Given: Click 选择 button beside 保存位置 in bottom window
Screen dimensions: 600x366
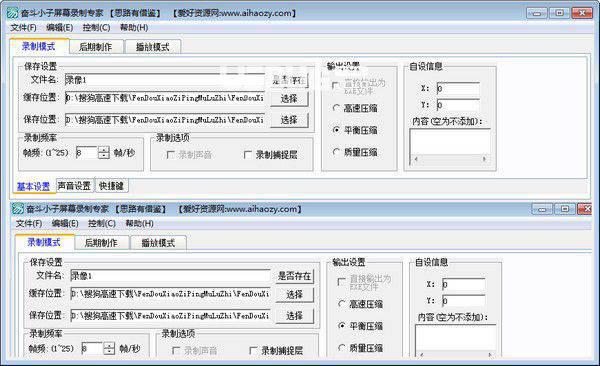Looking at the screenshot, I should [294, 316].
